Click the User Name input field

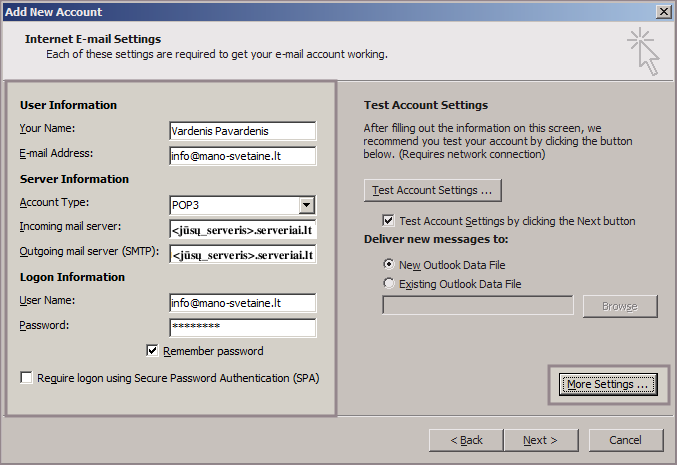click(242, 303)
